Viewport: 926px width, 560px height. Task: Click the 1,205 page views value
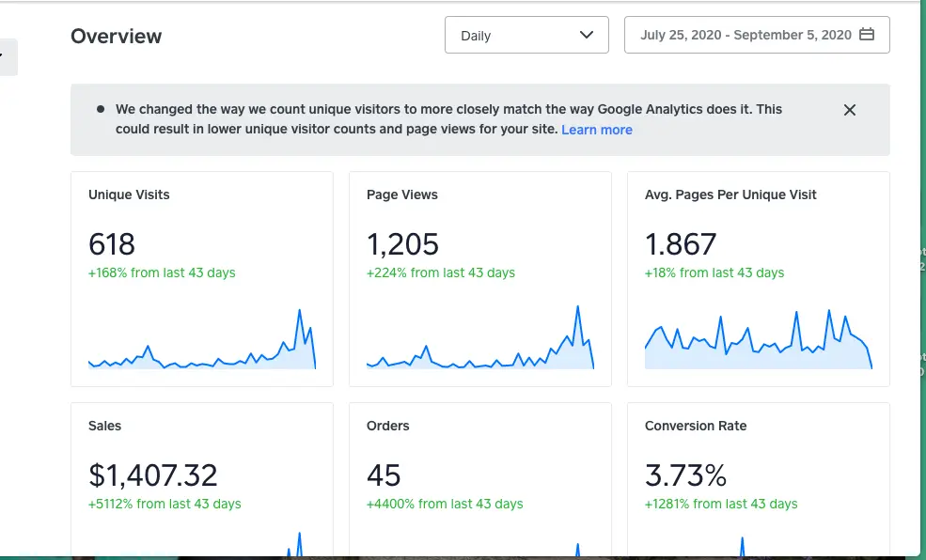pyautogui.click(x=402, y=244)
